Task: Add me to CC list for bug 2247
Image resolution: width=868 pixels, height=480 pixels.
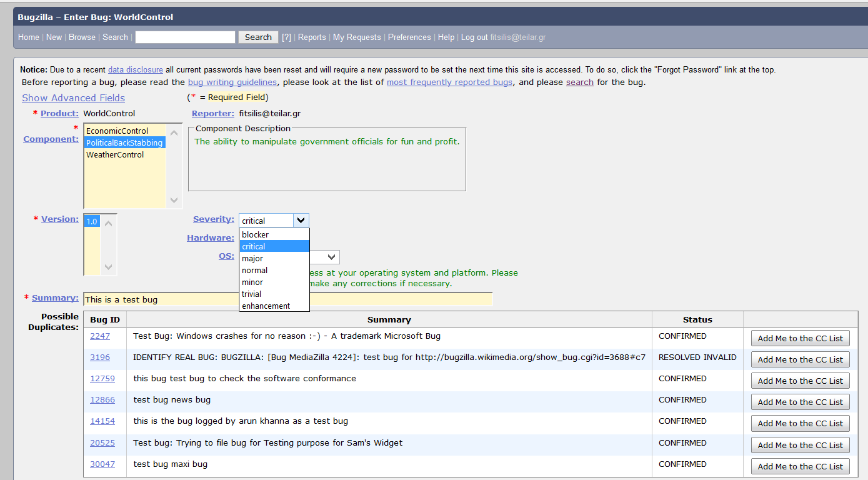Action: [x=801, y=338]
